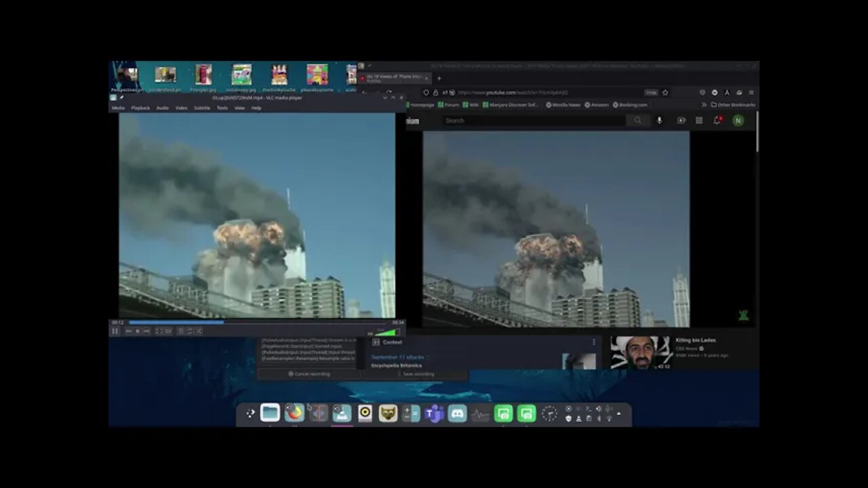The width and height of the screenshot is (868, 488).
Task: Open clock widget in dock
Action: pos(549,413)
